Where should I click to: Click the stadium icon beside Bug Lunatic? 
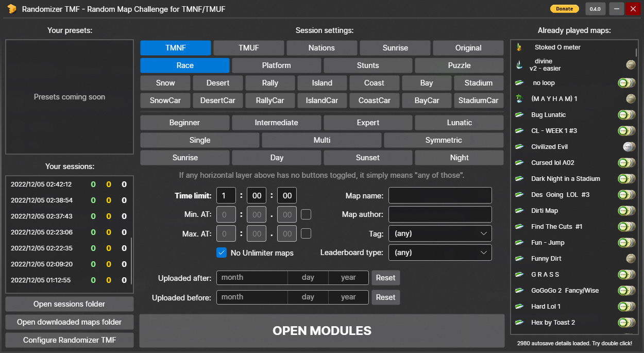[520, 115]
